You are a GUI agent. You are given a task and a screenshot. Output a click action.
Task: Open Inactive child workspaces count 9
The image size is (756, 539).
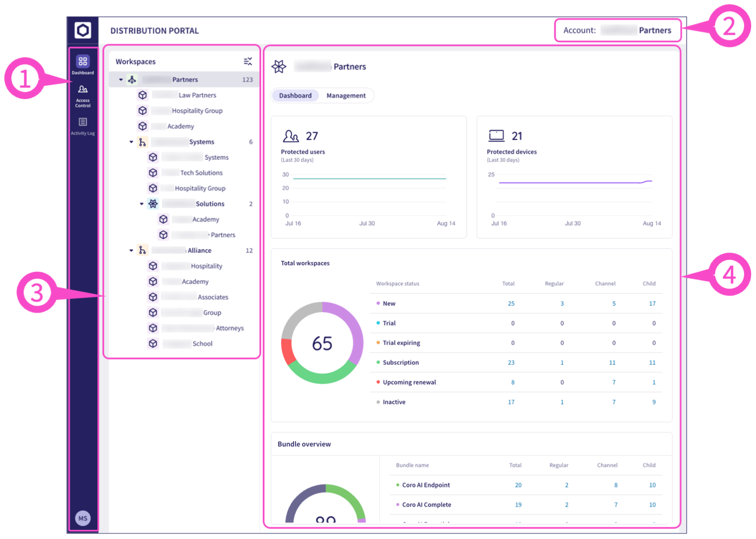[x=654, y=402]
